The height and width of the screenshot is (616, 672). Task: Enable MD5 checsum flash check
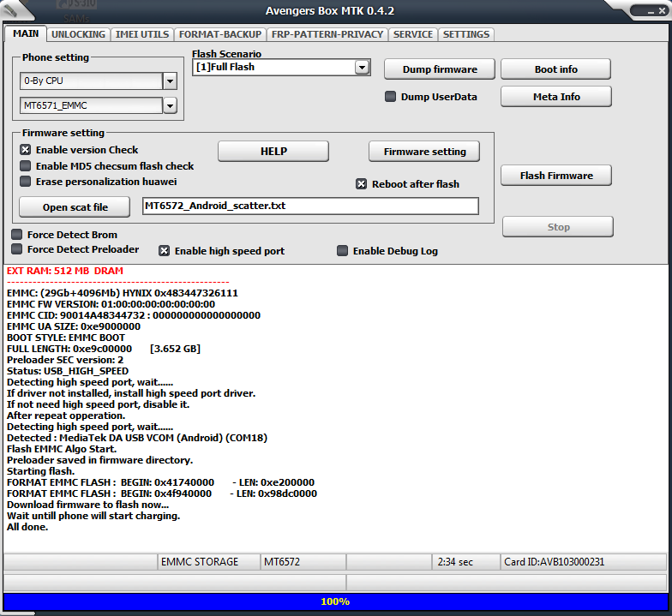tap(26, 166)
